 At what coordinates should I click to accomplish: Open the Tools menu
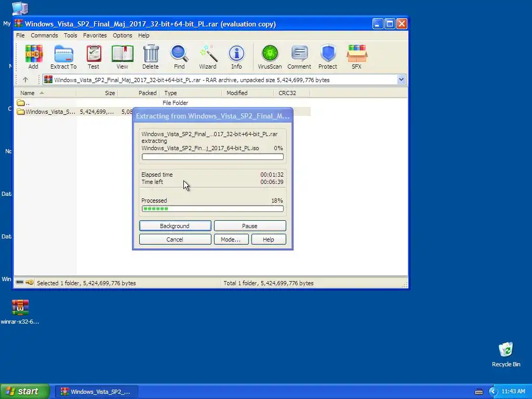pos(71,35)
